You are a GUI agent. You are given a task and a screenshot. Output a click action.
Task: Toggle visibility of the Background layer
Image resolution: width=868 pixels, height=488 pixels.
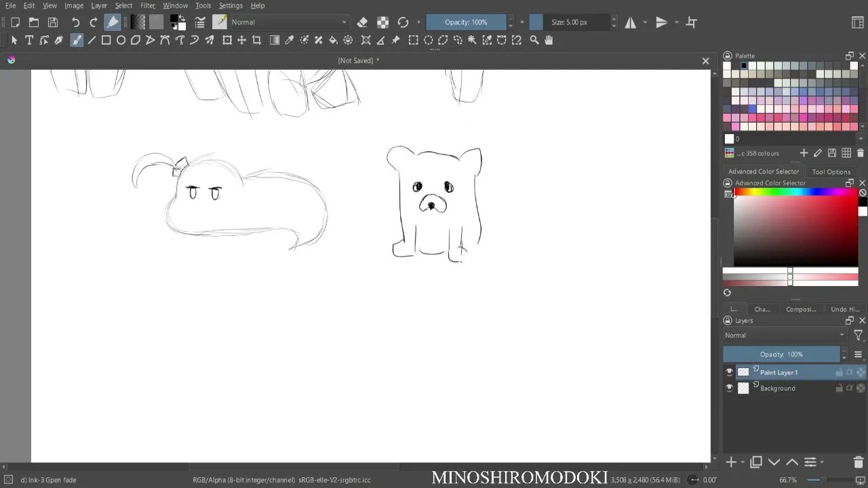pos(729,388)
